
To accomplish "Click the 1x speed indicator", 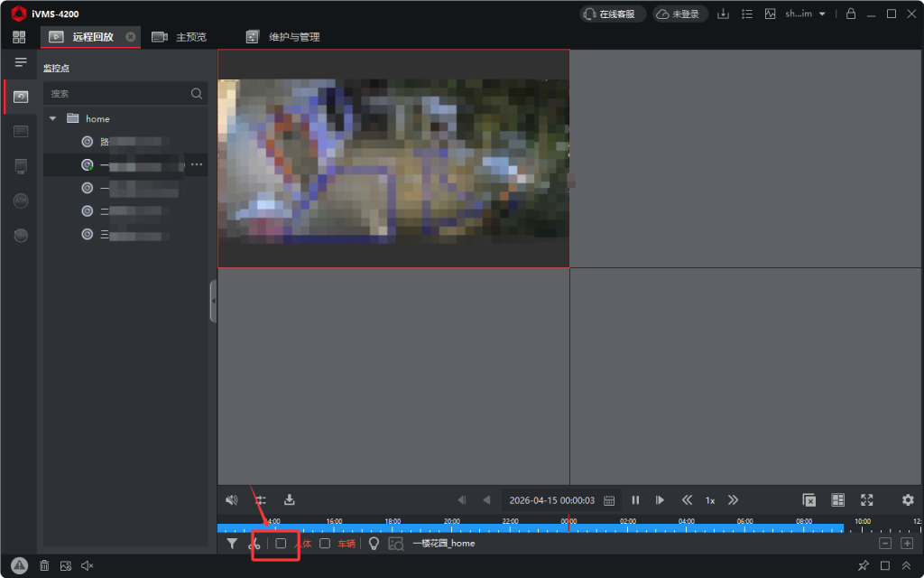I will coord(710,500).
